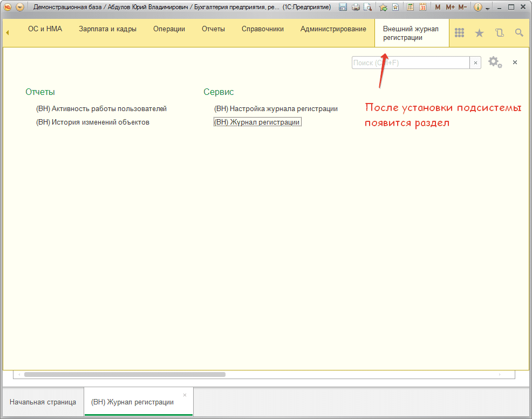
Task: Click the Print icon in title bar
Action: 356,8
